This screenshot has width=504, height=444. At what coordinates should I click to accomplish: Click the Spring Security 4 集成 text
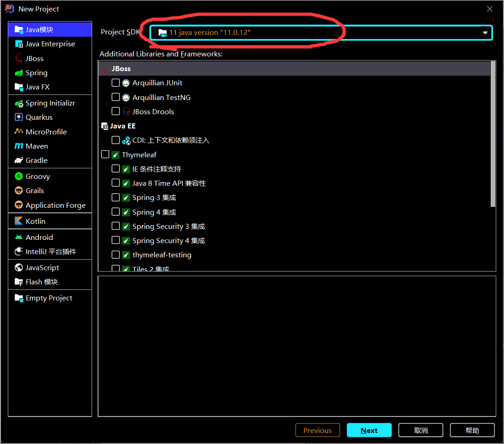point(169,241)
